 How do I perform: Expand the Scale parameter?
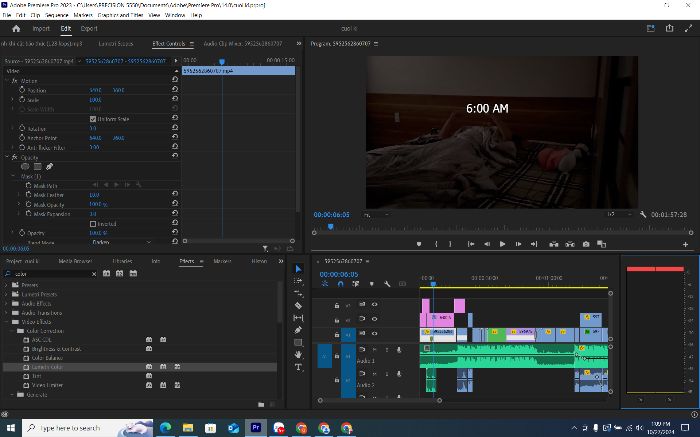point(12,100)
